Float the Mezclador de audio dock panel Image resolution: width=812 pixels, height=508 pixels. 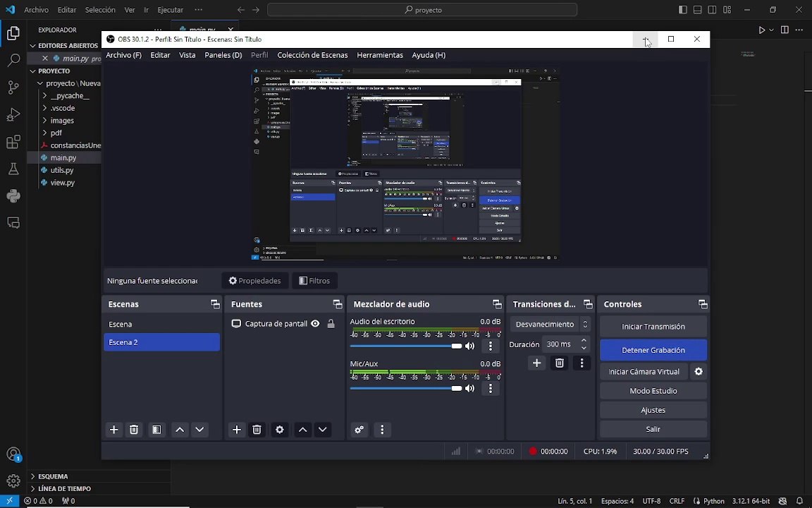point(497,304)
